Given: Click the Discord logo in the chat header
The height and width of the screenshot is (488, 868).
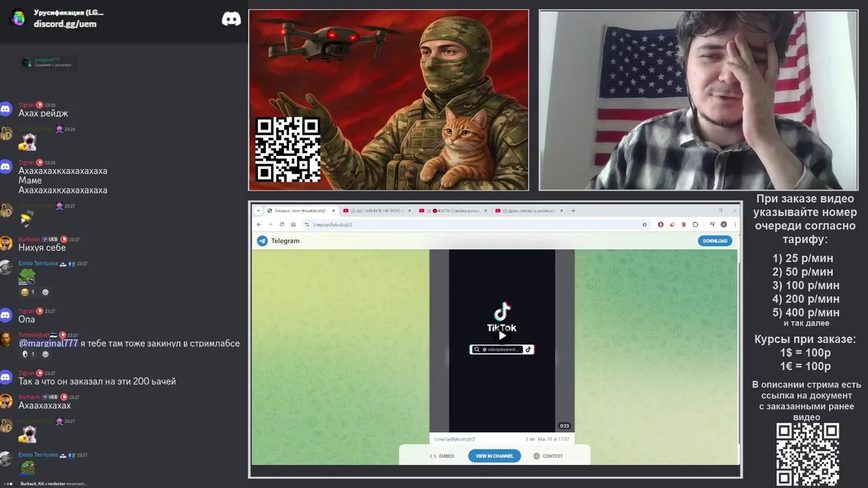Looking at the screenshot, I should [x=231, y=19].
